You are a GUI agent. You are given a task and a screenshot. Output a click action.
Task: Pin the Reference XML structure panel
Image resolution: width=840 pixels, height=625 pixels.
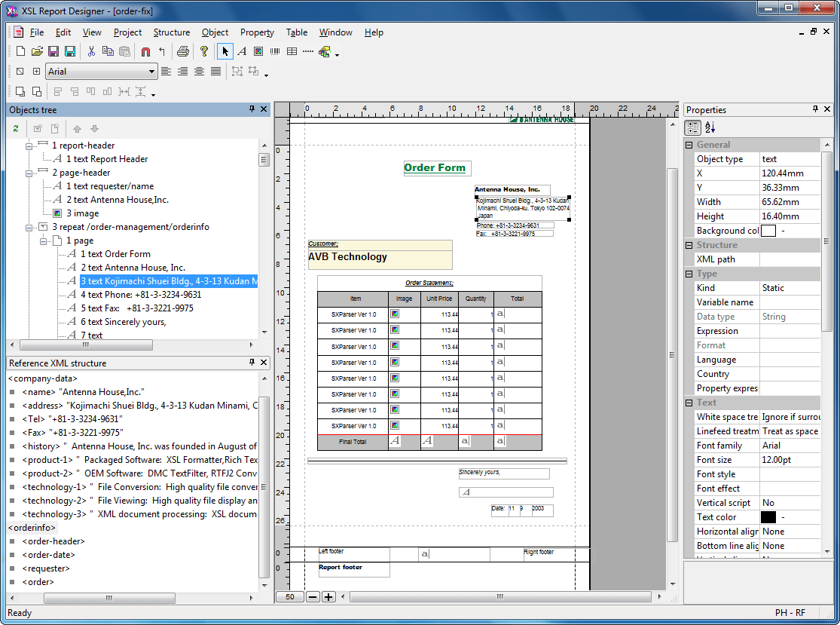(x=252, y=363)
